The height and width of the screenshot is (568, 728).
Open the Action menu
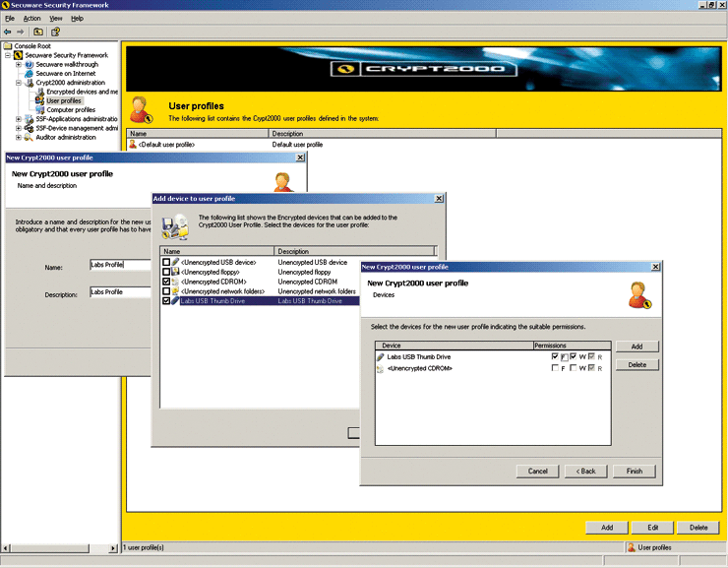(x=32, y=19)
